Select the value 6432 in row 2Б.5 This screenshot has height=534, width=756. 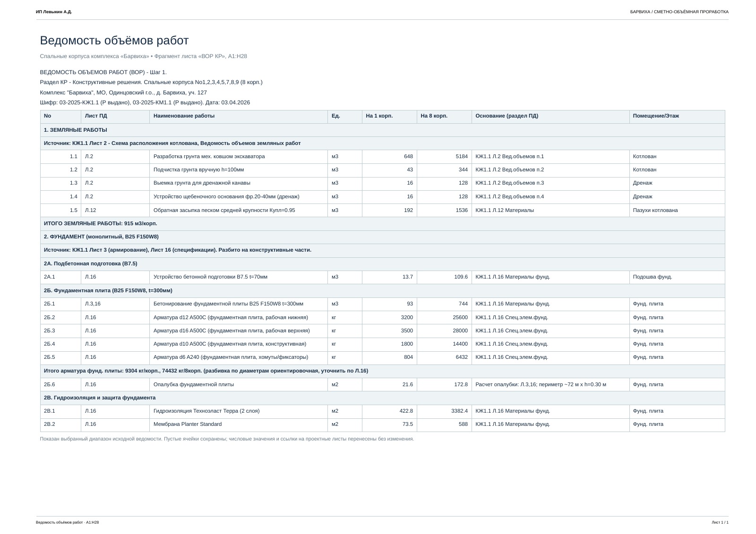tap(444, 357)
